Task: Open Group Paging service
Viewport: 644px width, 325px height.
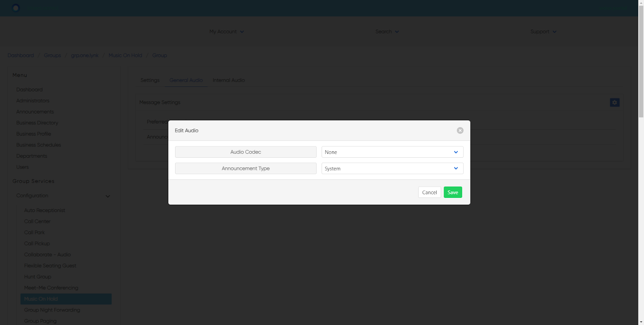Action: coord(40,321)
